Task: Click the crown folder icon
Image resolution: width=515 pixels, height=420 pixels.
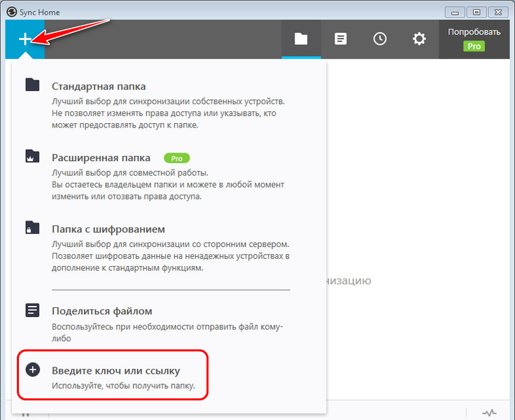Action: pos(32,156)
